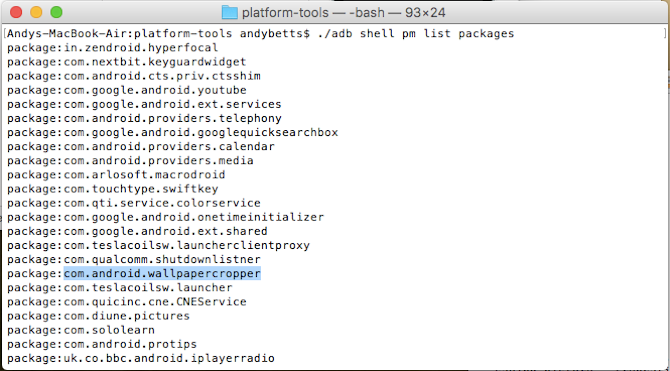Click the com.qualcomm.shutdownlistner line
Screen dimensions: 670x371
tap(134, 259)
